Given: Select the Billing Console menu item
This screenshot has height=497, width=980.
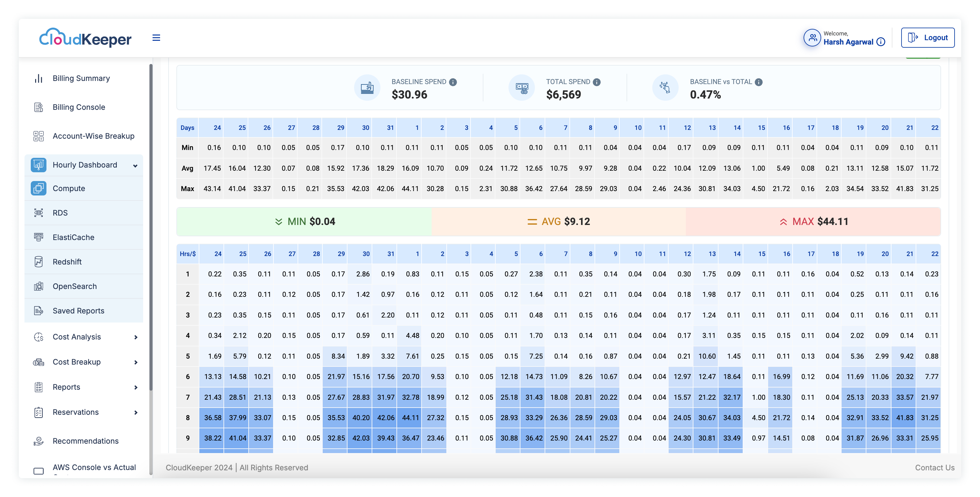Looking at the screenshot, I should [78, 107].
